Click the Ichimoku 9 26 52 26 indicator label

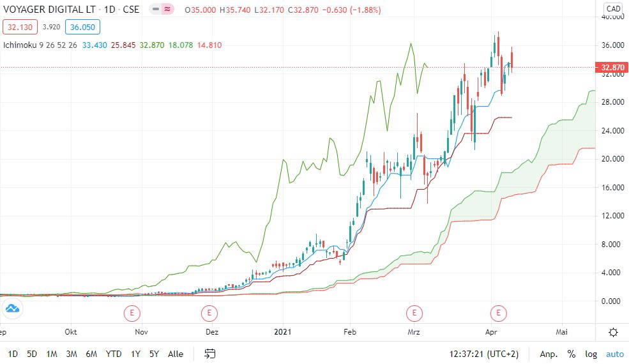click(40, 45)
